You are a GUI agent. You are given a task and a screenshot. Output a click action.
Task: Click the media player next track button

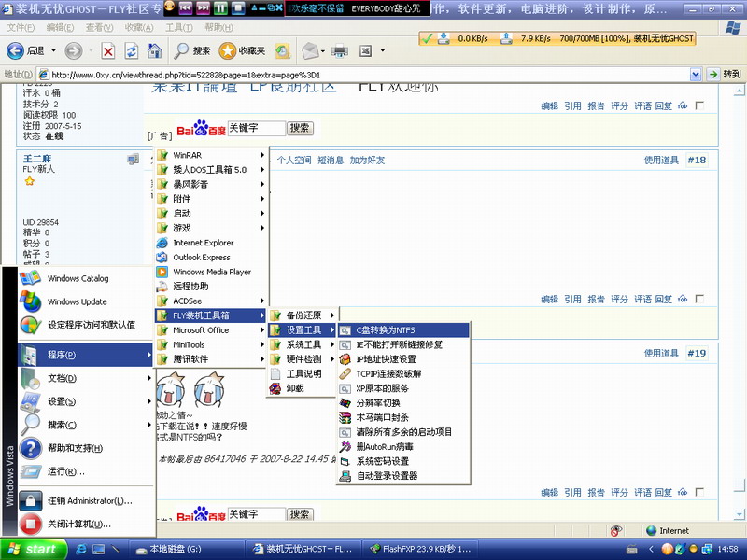click(x=203, y=8)
